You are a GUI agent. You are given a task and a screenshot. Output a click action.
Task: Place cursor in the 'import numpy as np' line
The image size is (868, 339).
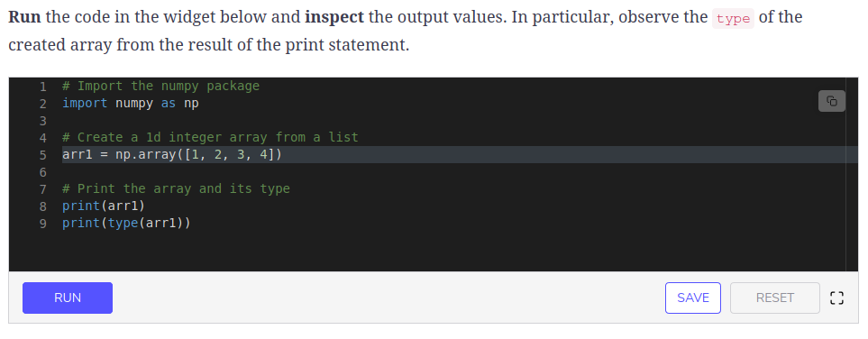click(131, 103)
